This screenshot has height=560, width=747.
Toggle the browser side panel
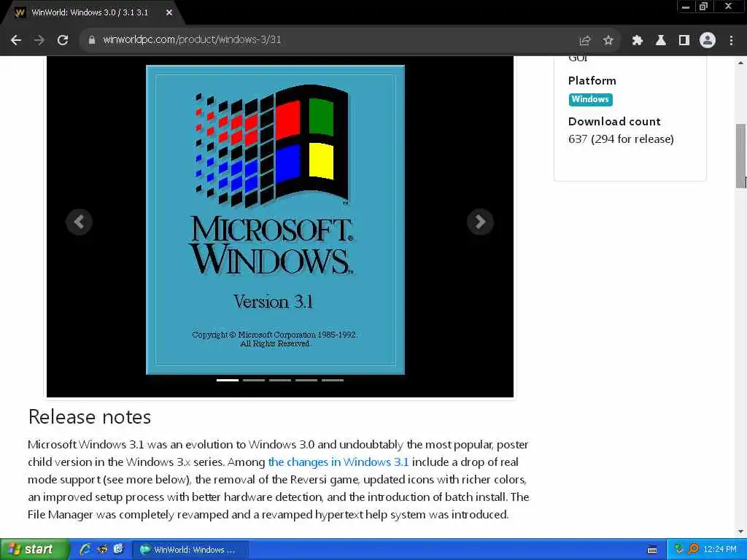coord(684,41)
